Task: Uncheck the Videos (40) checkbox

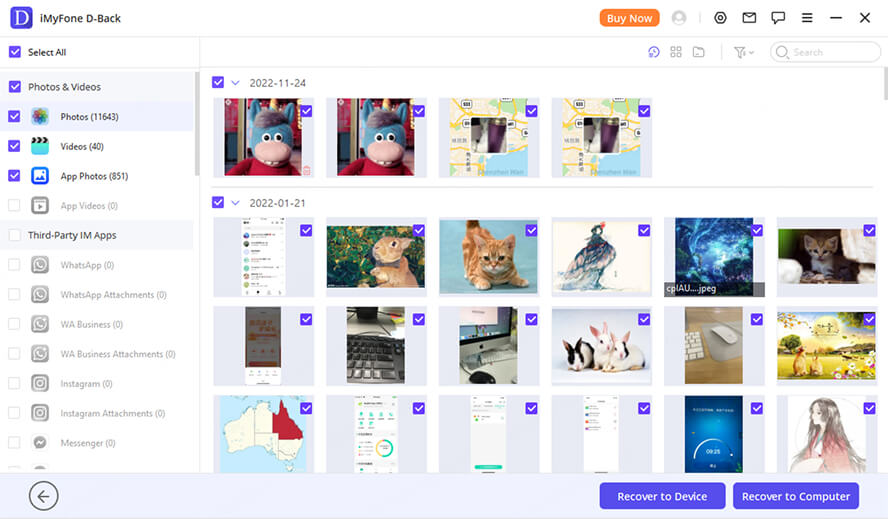Action: click(x=15, y=146)
